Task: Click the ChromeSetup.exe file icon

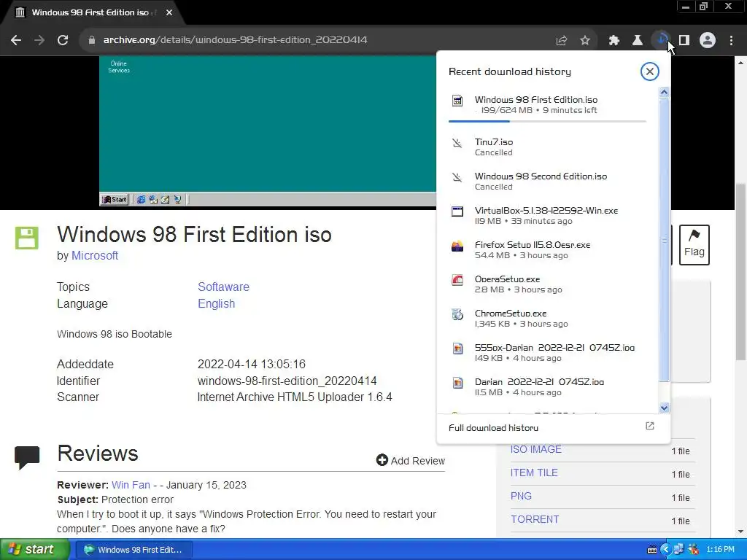Action: [457, 314]
